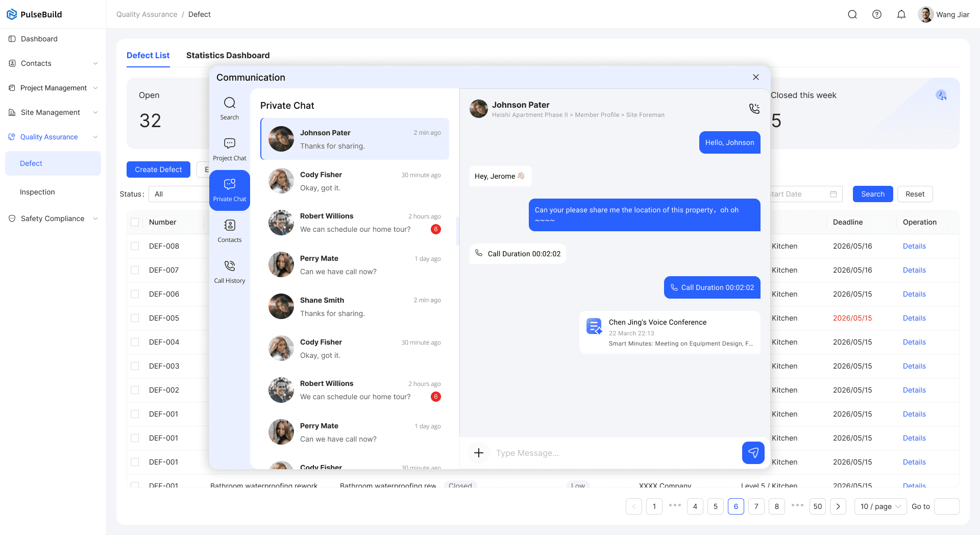Switch to Statistics Dashboard tab
The image size is (980, 535).
(228, 55)
